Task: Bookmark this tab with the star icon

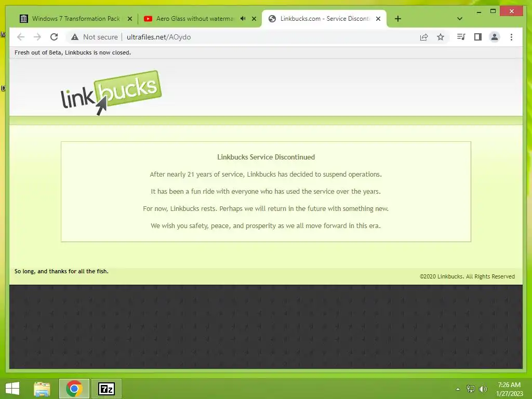Action: click(x=441, y=37)
